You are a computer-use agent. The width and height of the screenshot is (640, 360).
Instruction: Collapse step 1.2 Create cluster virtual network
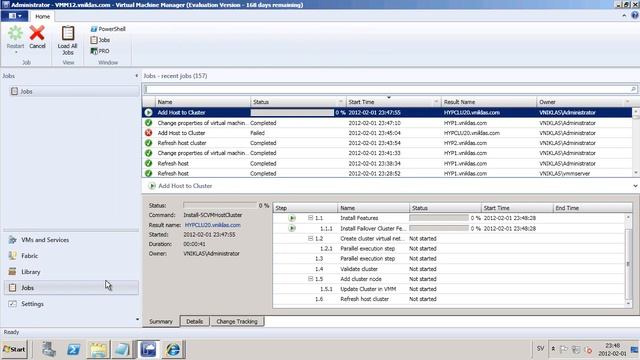[311, 238]
